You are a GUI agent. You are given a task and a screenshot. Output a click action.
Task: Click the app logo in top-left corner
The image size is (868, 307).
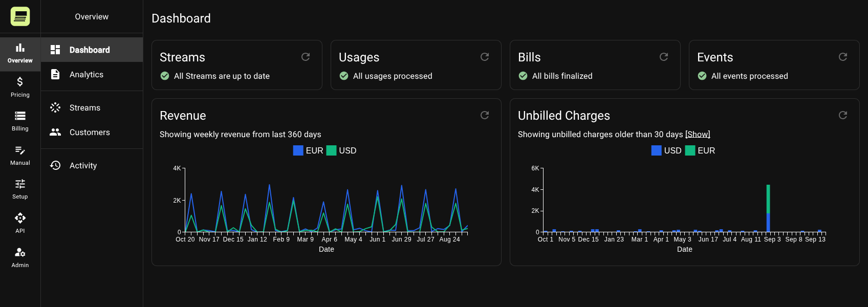point(20,16)
